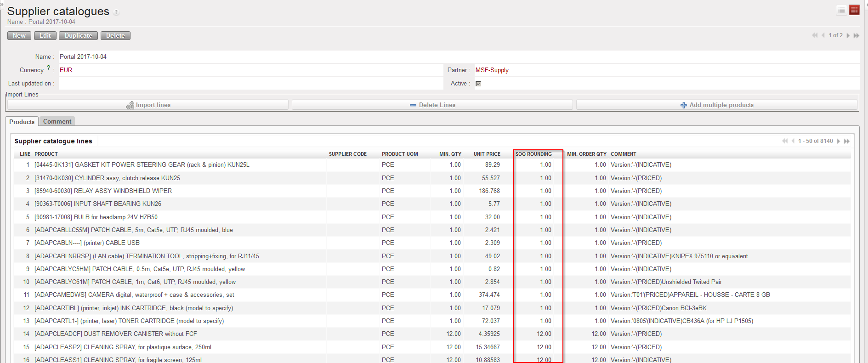Open the EUR currency link
Image resolution: width=868 pixels, height=363 pixels.
click(66, 70)
